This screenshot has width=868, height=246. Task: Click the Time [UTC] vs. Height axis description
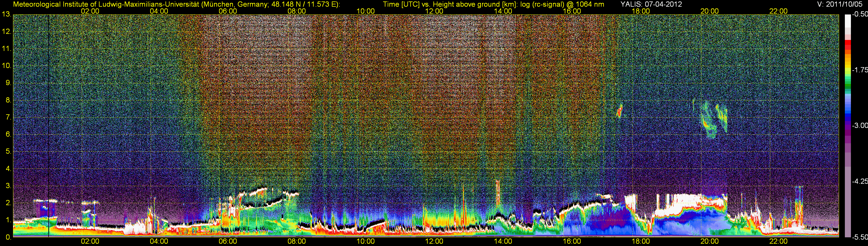[x=493, y=4]
